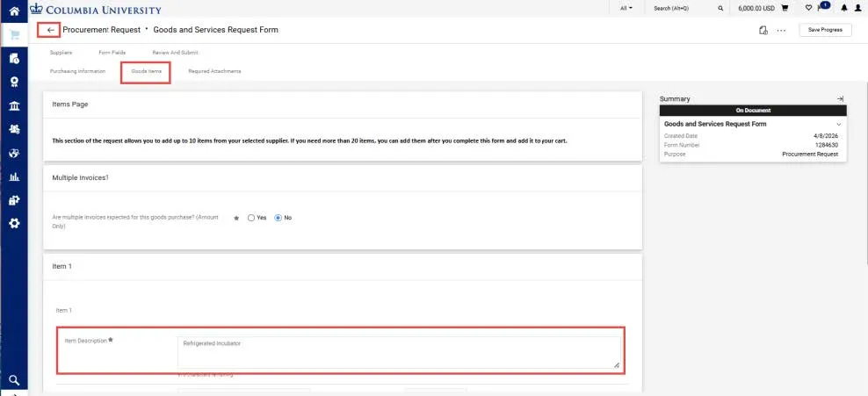Open the Form Fields step tab
The width and height of the screenshot is (868, 396).
[x=112, y=53]
